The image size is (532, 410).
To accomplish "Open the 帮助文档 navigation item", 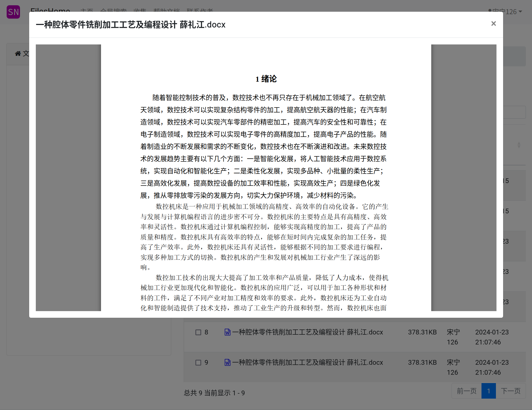I will tap(167, 10).
